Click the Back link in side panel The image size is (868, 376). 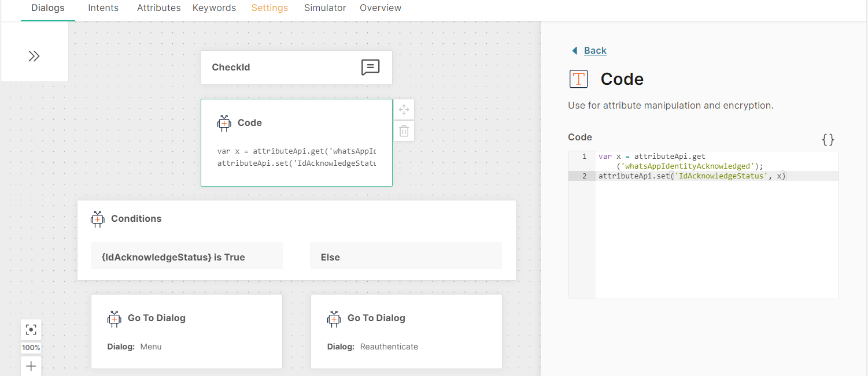coord(594,51)
